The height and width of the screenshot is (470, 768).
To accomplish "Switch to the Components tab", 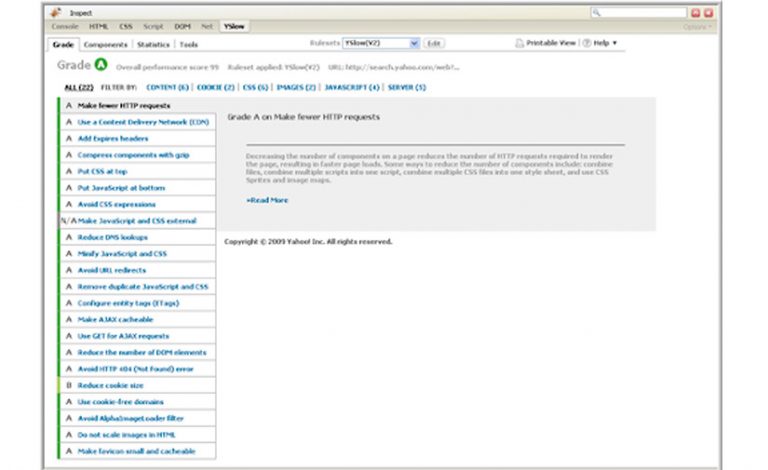I will tap(105, 45).
